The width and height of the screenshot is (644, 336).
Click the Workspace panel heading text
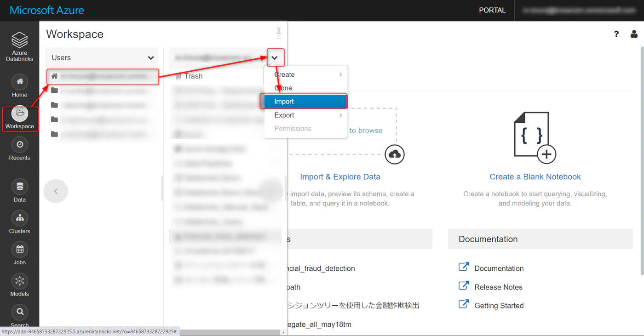pyautogui.click(x=75, y=34)
